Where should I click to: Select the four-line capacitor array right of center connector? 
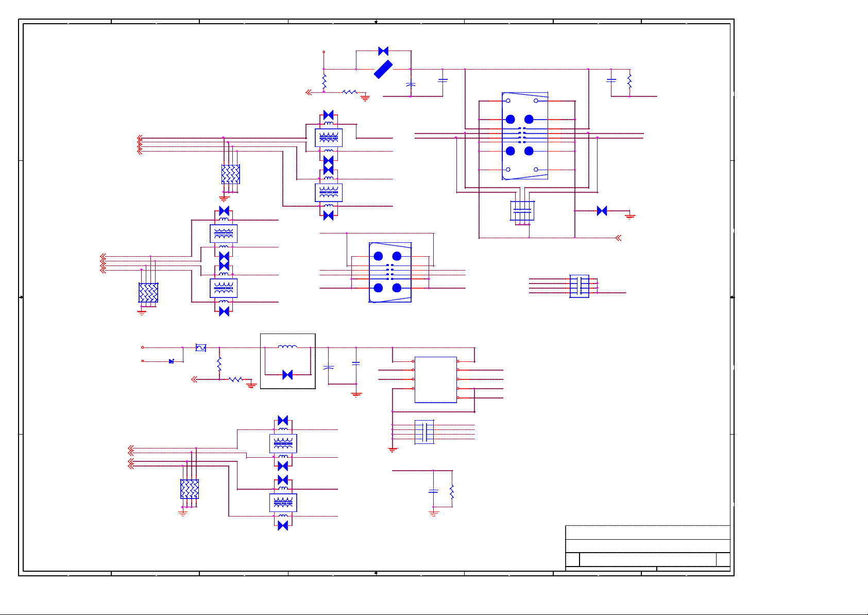580,286
